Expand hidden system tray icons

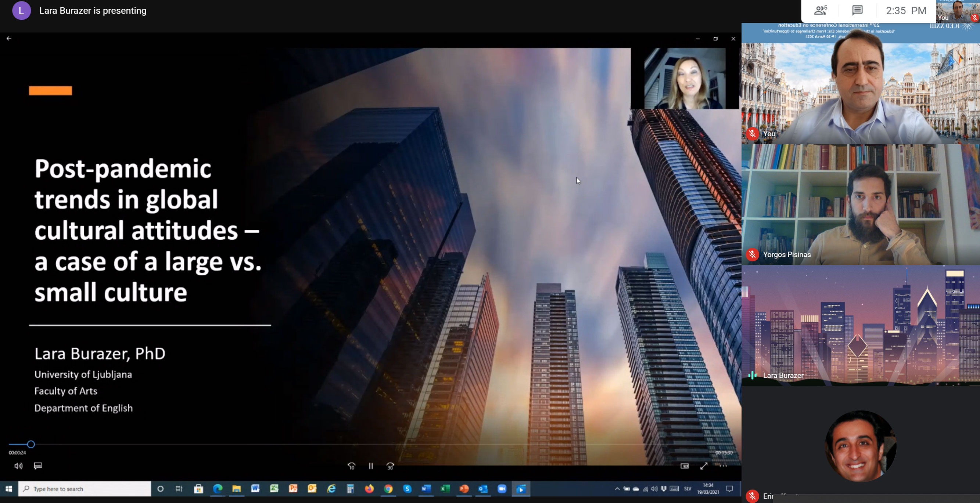(617, 489)
